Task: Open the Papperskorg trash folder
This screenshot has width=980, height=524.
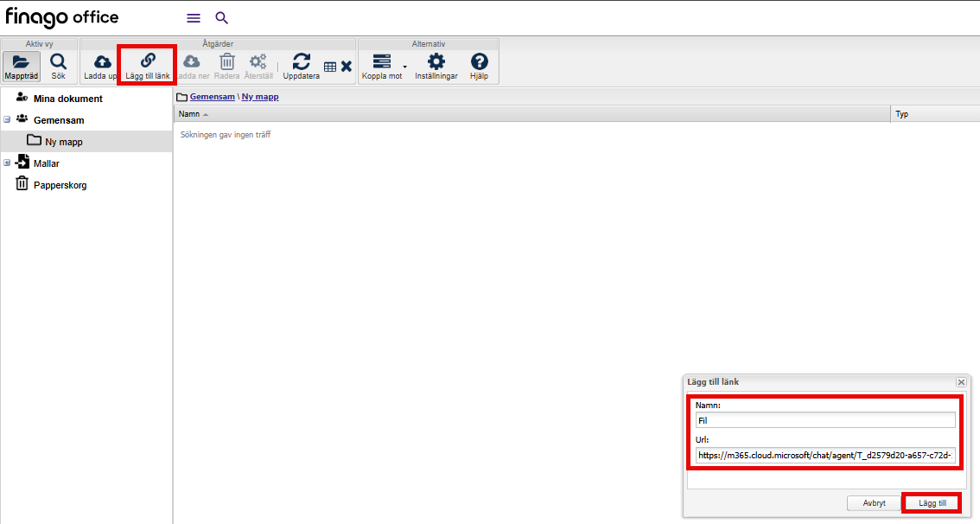Action: 60,184
